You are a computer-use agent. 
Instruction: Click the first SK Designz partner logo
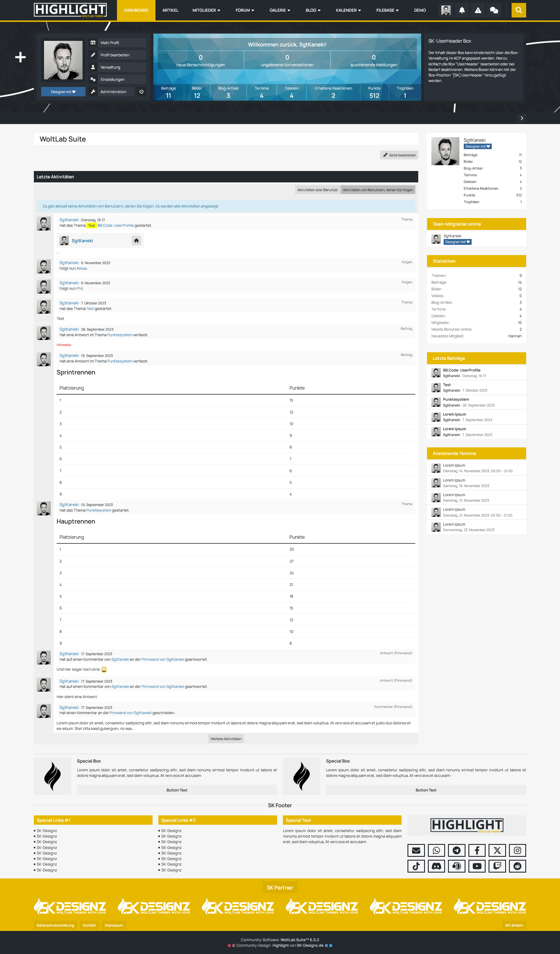click(70, 906)
